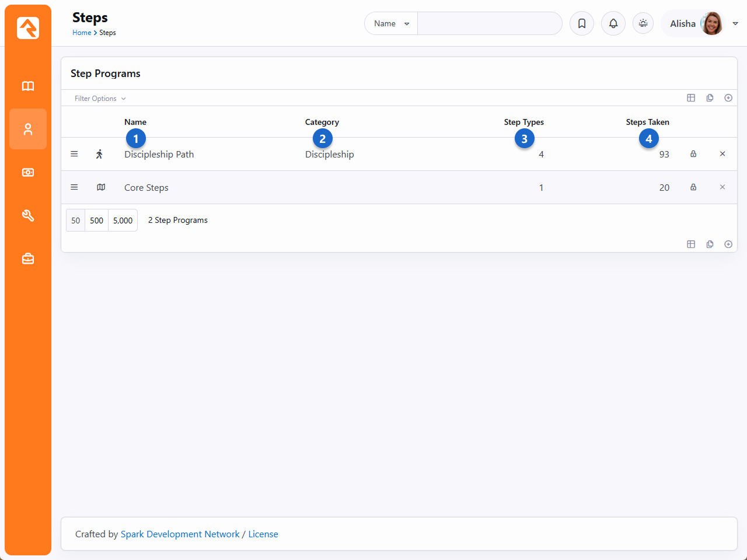Toggle the light/dark theme icon
The height and width of the screenshot is (560, 747).
click(643, 23)
